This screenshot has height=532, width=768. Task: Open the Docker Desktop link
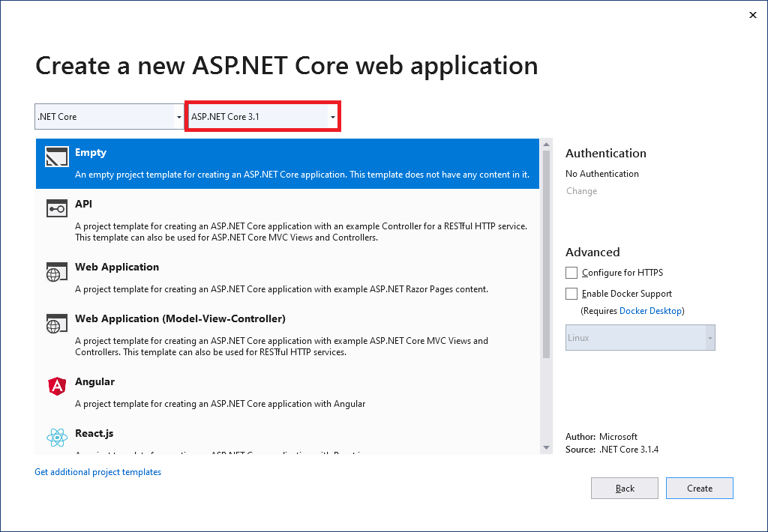650,311
